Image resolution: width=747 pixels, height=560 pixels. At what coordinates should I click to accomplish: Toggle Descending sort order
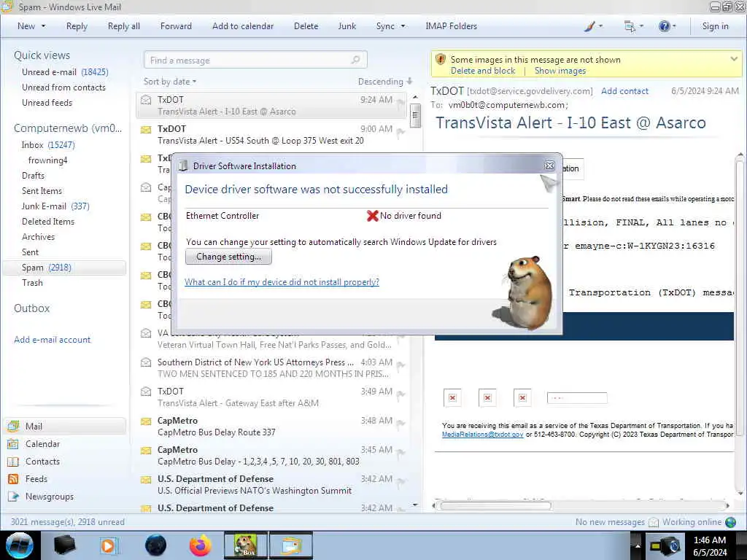[385, 82]
